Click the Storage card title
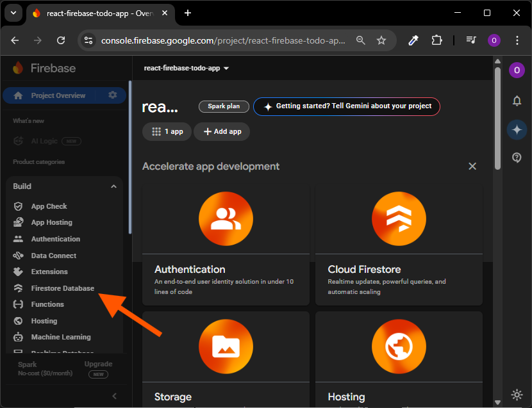Viewport: 532px width, 408px height. click(x=173, y=397)
